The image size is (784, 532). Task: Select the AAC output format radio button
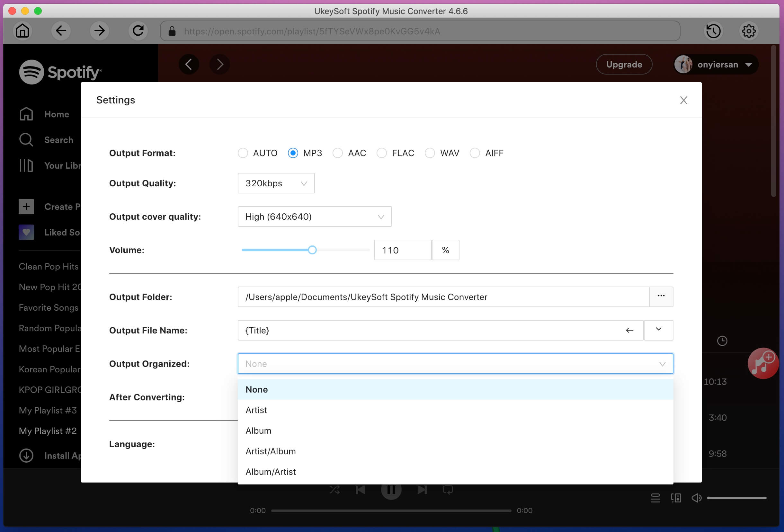337,153
